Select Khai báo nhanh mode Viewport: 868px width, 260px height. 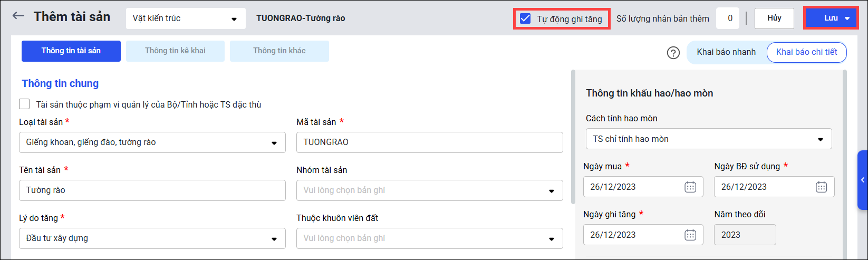[x=726, y=52]
